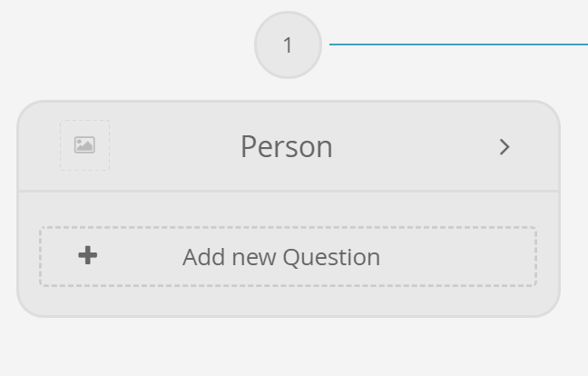588x376 pixels.
Task: Click the Person question group card
Action: [289, 209]
